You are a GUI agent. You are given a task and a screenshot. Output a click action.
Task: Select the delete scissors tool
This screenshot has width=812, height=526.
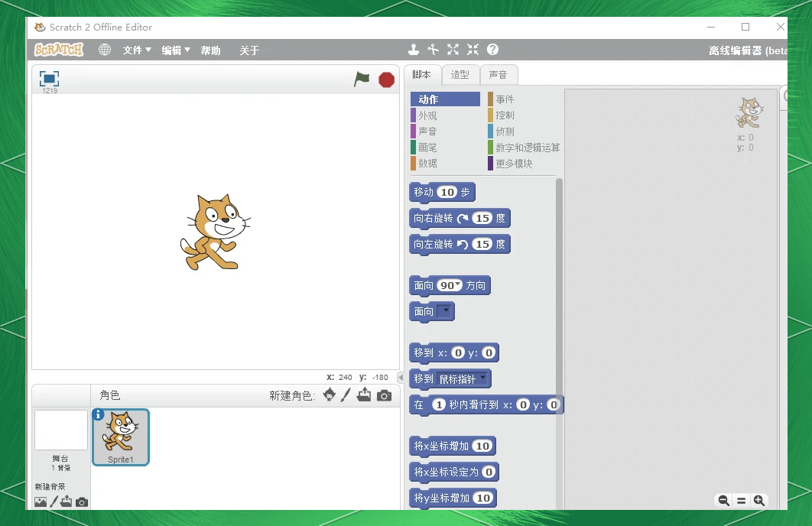[x=433, y=50]
